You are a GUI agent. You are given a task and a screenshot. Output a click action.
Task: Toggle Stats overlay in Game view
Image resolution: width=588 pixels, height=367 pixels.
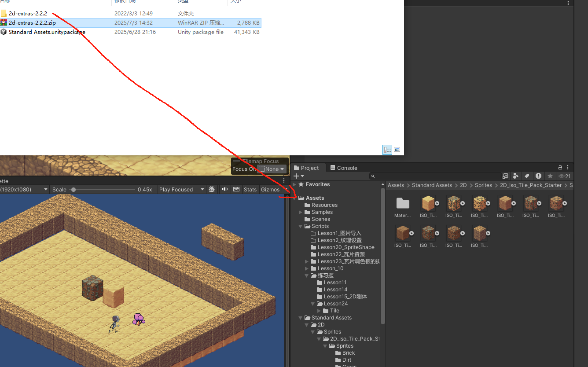coord(250,189)
